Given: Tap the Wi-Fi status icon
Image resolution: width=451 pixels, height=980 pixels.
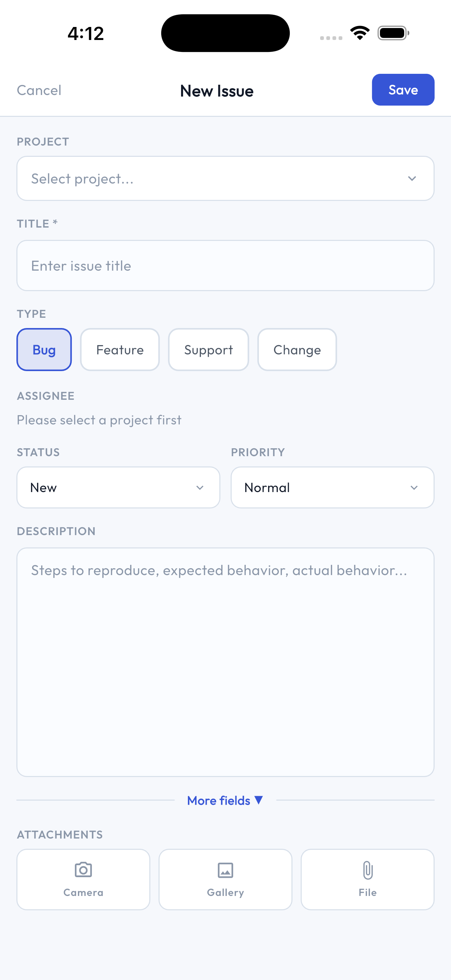Looking at the screenshot, I should coord(360,33).
